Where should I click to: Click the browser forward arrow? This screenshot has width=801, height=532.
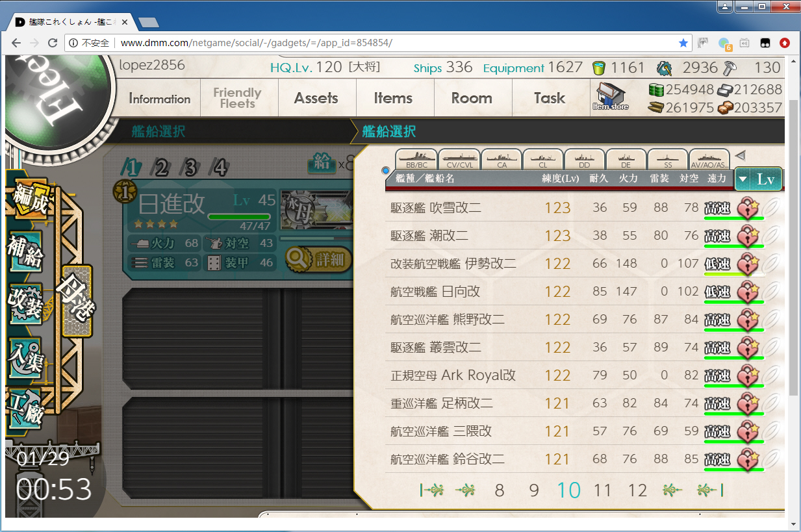coord(35,43)
